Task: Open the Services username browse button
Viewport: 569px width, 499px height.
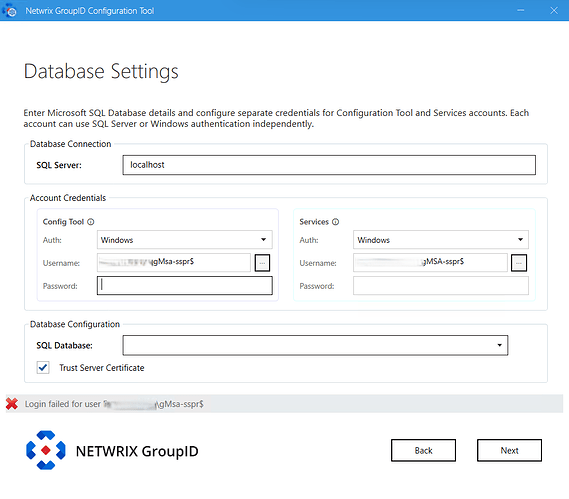Action: pos(519,263)
